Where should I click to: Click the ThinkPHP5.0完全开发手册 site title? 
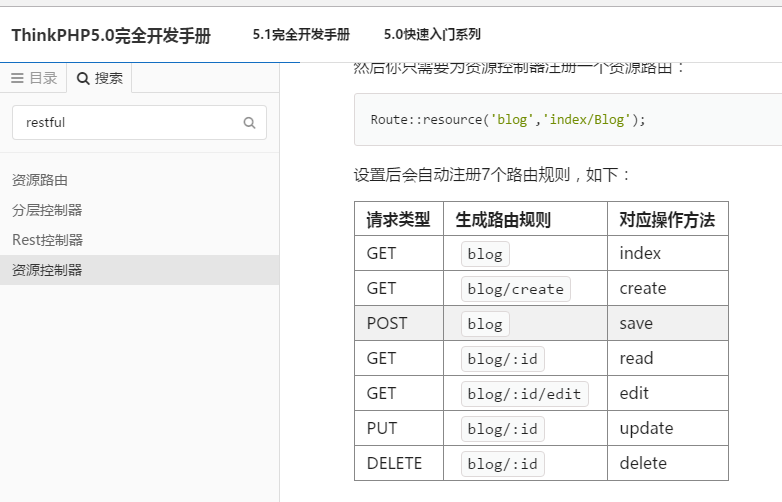111,35
